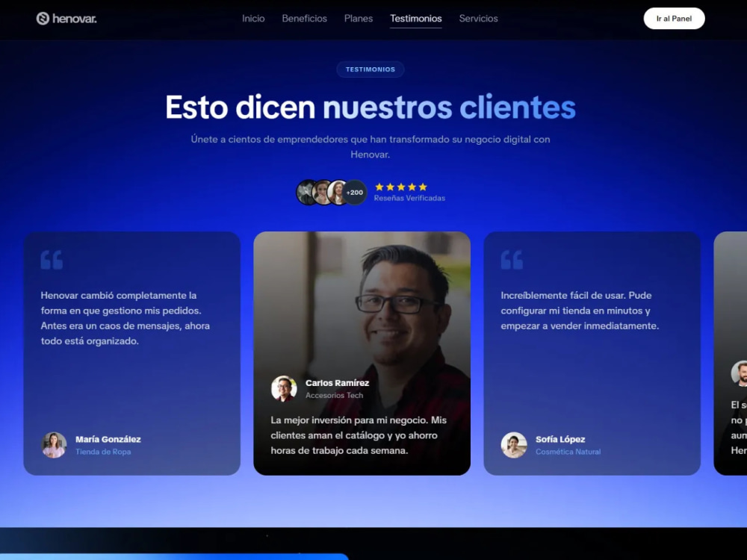The height and width of the screenshot is (560, 747).
Task: Click Sofía's 'Increíblemente fácil de usar' quote
Action: (x=580, y=311)
